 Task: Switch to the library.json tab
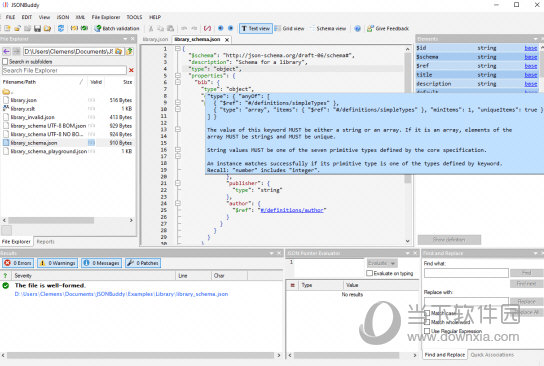pos(155,40)
